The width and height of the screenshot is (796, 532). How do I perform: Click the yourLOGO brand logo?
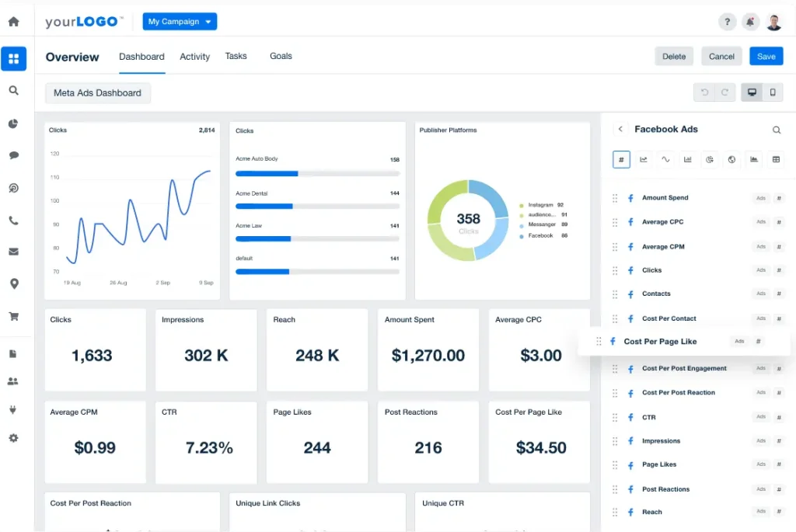point(84,22)
